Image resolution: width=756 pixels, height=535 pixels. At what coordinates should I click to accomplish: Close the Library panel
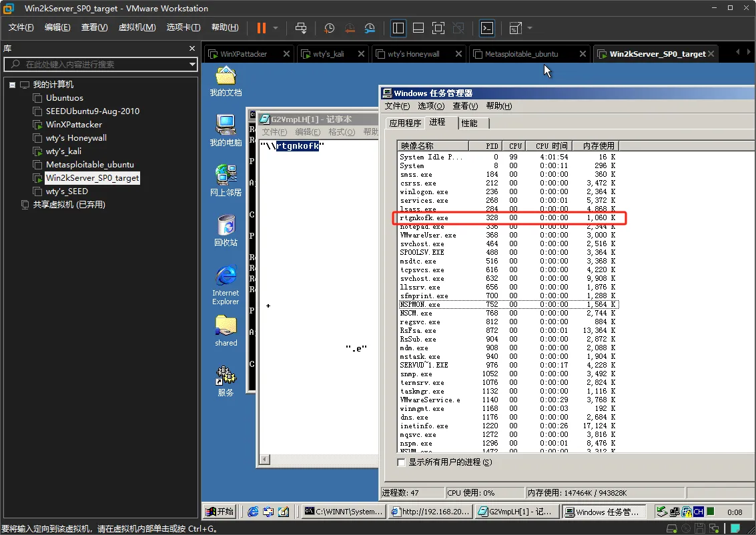click(x=192, y=48)
